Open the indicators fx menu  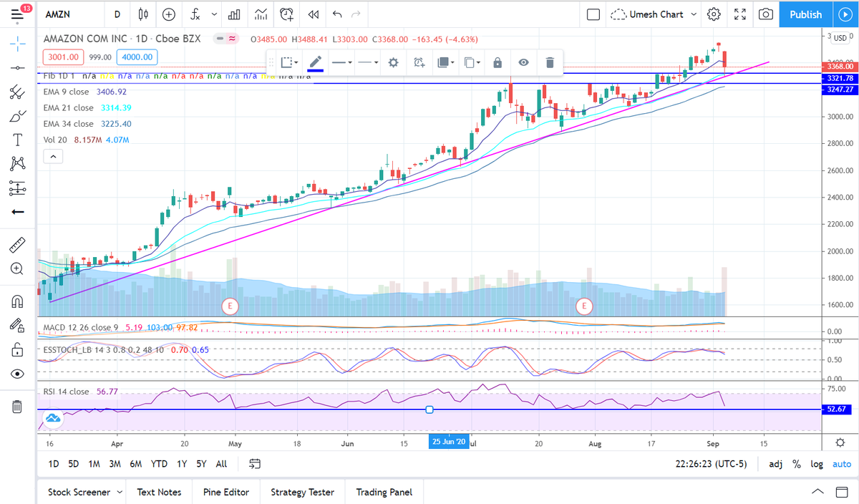pyautogui.click(x=195, y=14)
